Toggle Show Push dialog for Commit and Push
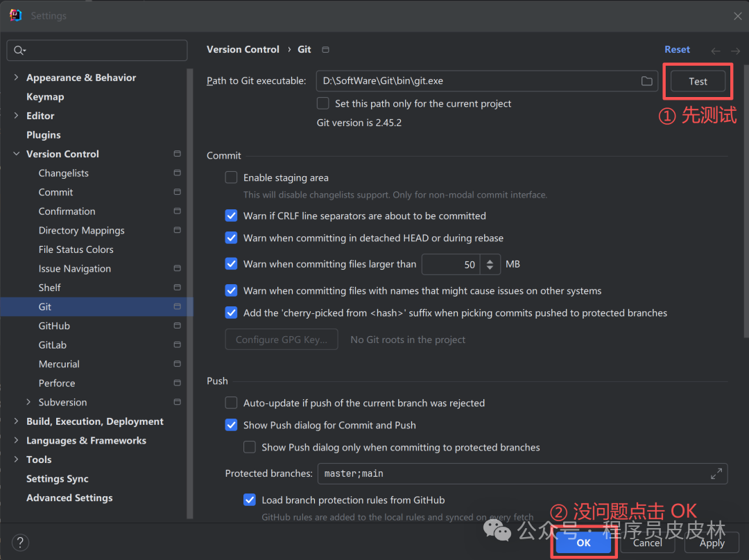This screenshot has width=749, height=560. point(231,425)
